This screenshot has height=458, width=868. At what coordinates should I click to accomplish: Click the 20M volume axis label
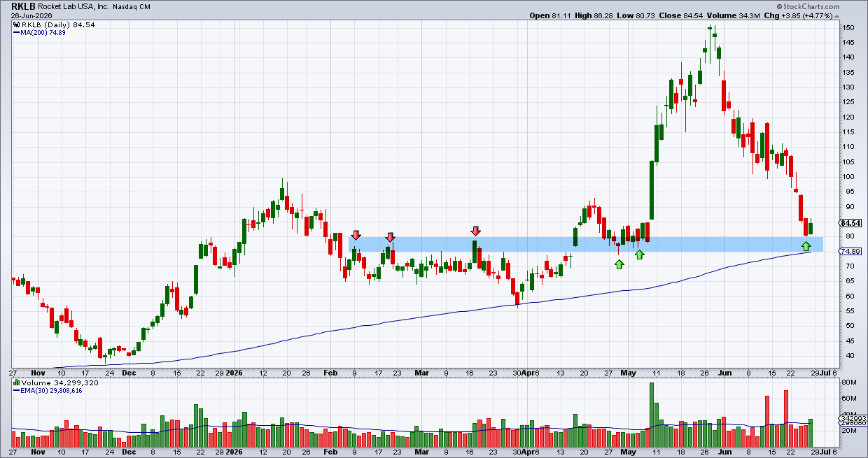(848, 431)
